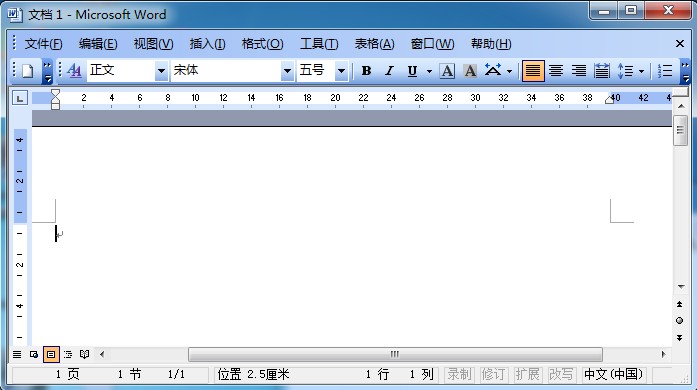Click the 1/1 page count text
Image resolution: width=697 pixels, height=390 pixels.
pyautogui.click(x=176, y=374)
